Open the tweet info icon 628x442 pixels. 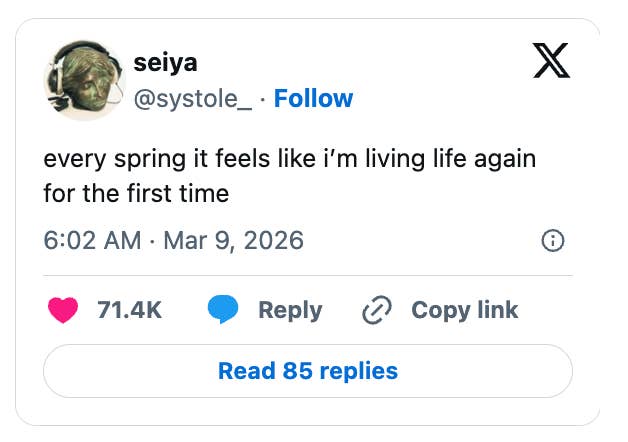[x=552, y=241]
